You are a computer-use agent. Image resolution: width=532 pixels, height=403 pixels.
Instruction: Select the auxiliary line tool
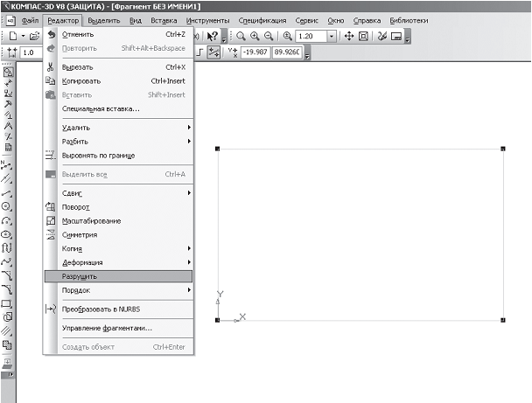(x=7, y=179)
